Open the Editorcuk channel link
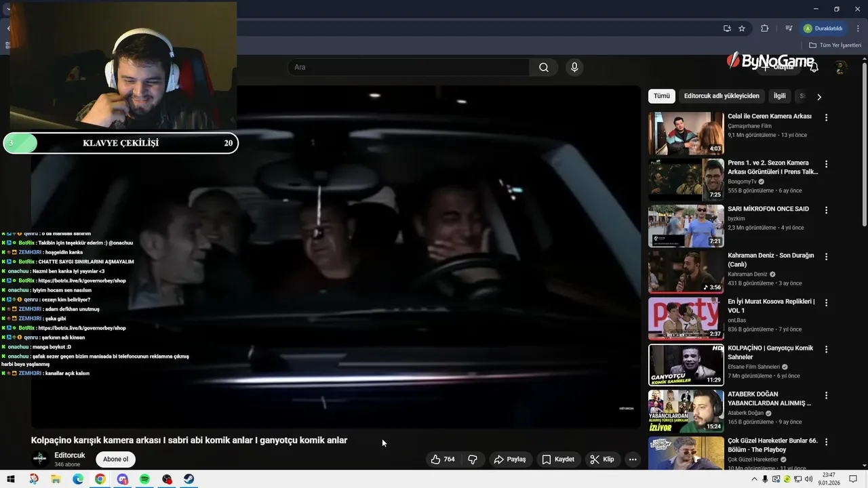The width and height of the screenshot is (868, 488). point(70,455)
